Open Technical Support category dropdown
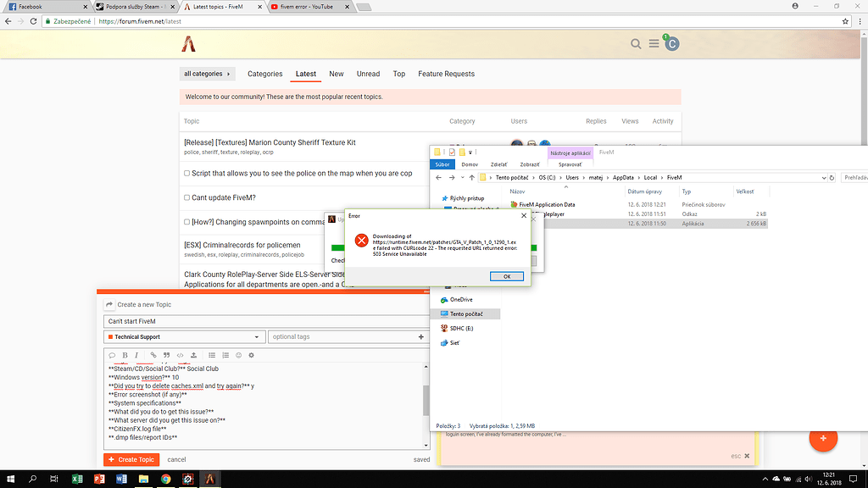The height and width of the screenshot is (488, 868). pyautogui.click(x=184, y=337)
